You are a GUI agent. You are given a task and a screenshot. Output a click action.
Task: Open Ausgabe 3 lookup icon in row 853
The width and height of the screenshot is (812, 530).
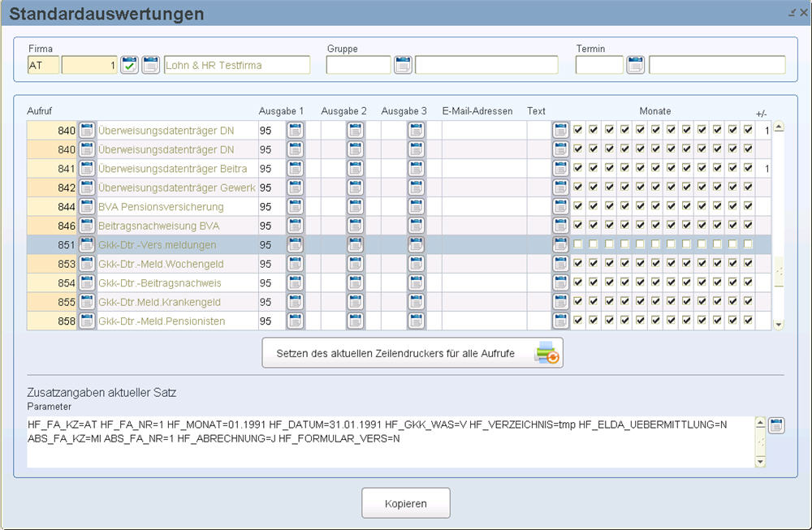(x=416, y=264)
